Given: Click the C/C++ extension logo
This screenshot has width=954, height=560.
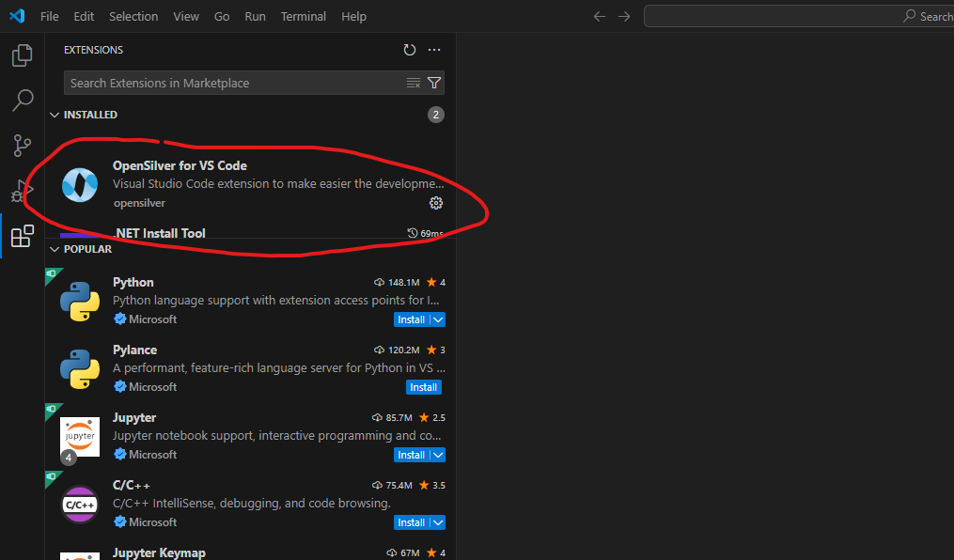Looking at the screenshot, I should (x=80, y=505).
